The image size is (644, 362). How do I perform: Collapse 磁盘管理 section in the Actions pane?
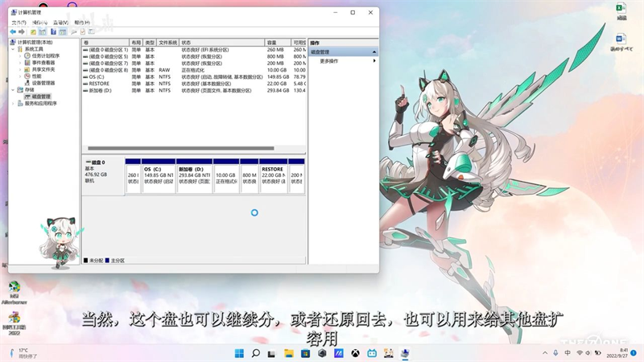374,52
